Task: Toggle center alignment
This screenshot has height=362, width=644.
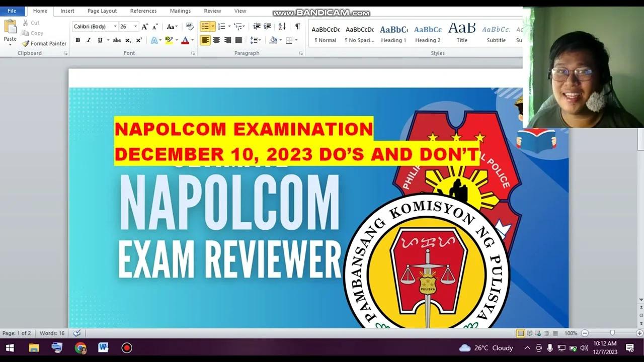Action: click(x=216, y=40)
